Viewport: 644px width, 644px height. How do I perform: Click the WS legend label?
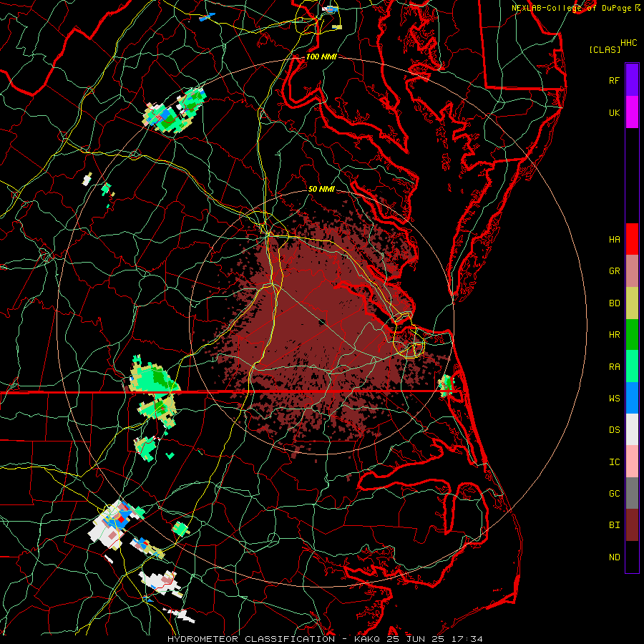pos(614,399)
